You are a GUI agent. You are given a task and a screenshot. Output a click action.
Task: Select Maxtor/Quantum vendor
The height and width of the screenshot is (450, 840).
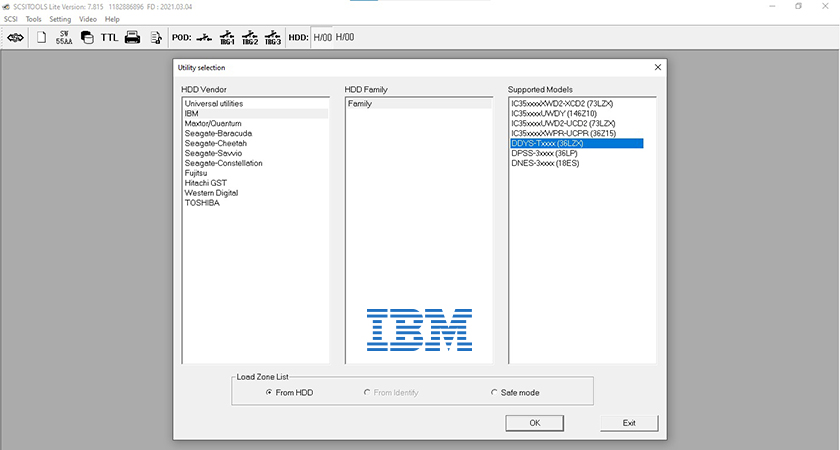click(256, 123)
